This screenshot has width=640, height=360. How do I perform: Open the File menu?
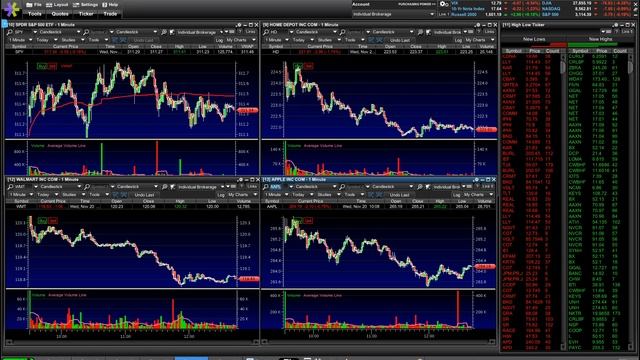(34, 4)
